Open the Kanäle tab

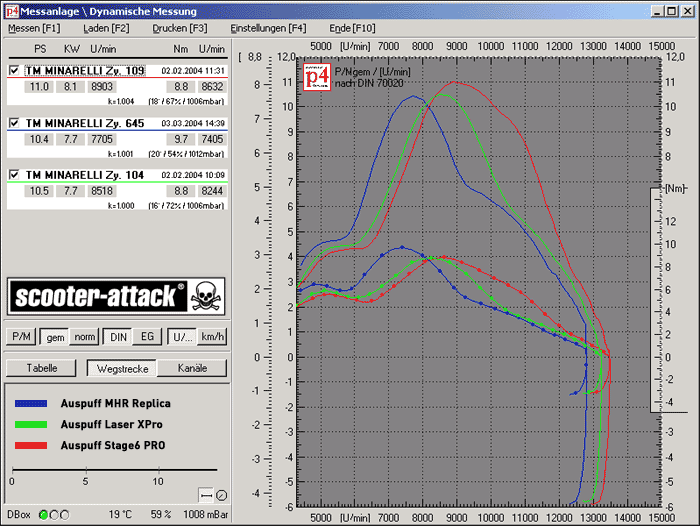(192, 368)
